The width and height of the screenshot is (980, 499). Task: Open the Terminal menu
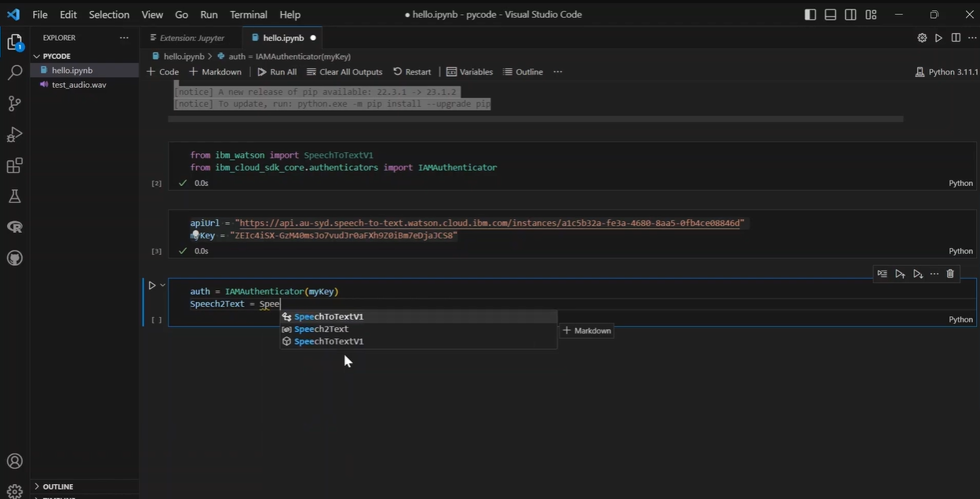point(249,14)
